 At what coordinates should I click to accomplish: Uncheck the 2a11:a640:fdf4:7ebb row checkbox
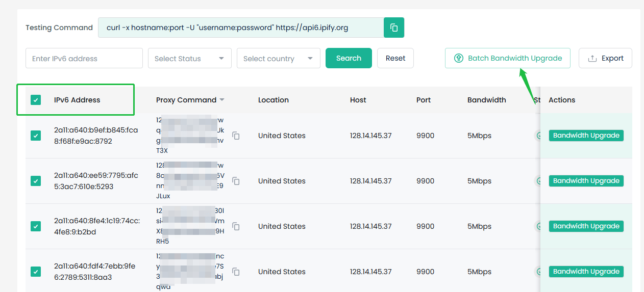coord(36,272)
